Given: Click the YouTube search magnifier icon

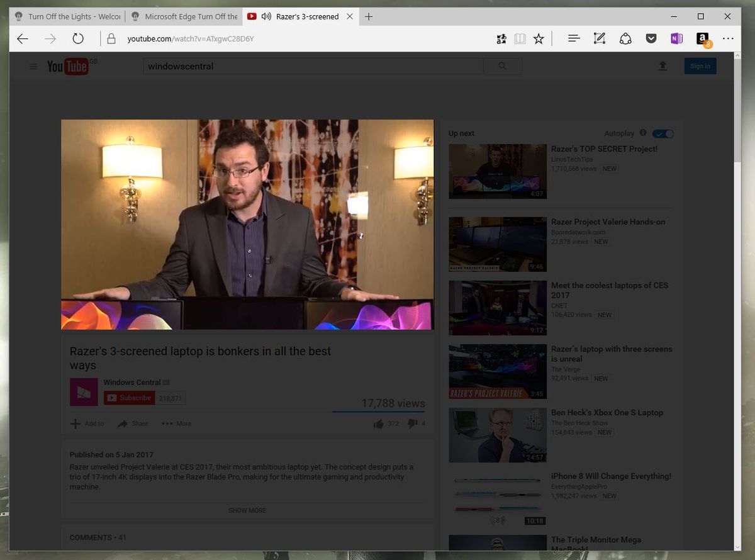Looking at the screenshot, I should [502, 65].
